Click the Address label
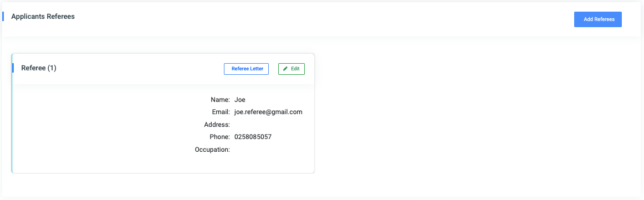The width and height of the screenshot is (644, 200). [x=217, y=125]
